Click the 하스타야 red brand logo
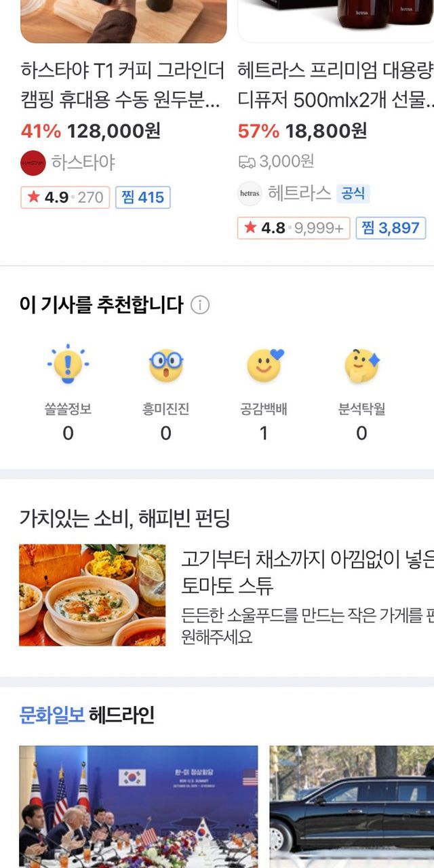The width and height of the screenshot is (434, 868). (33, 163)
